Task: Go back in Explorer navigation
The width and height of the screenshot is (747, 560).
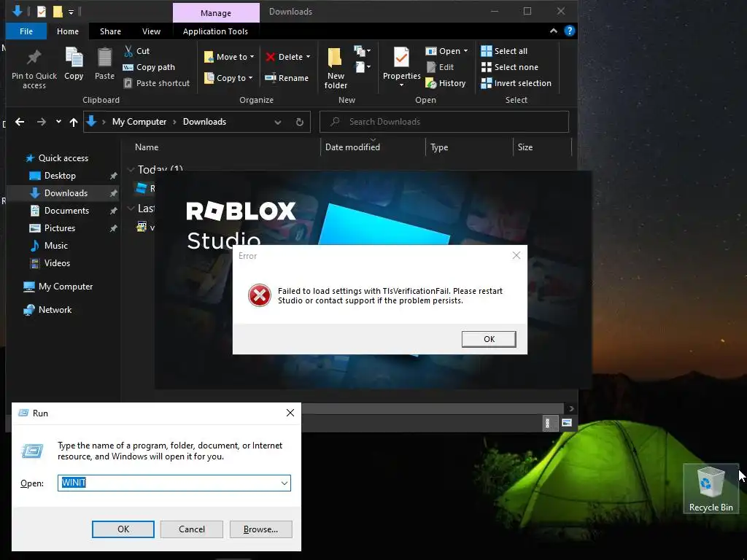Action: tap(20, 122)
